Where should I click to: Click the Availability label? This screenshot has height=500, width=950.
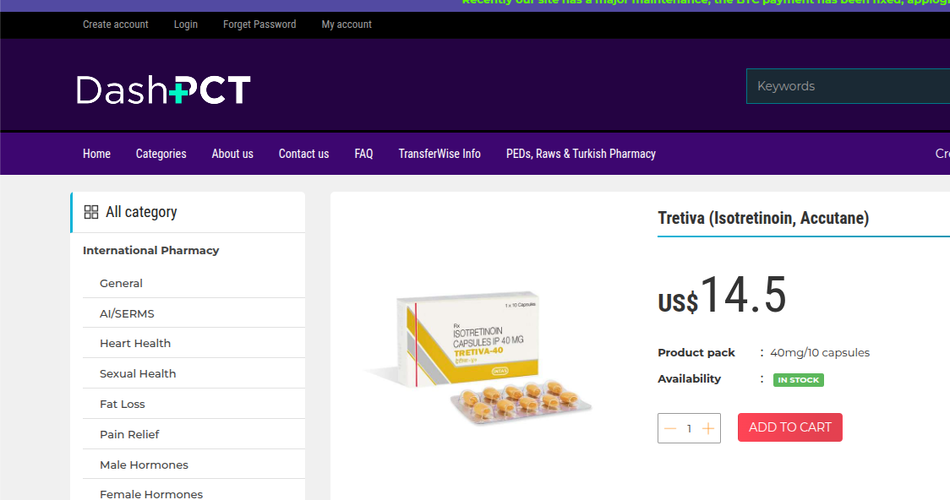coord(689,379)
